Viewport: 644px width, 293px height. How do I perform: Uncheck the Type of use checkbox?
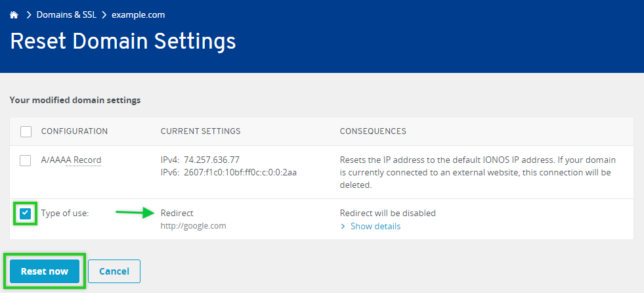(26, 214)
